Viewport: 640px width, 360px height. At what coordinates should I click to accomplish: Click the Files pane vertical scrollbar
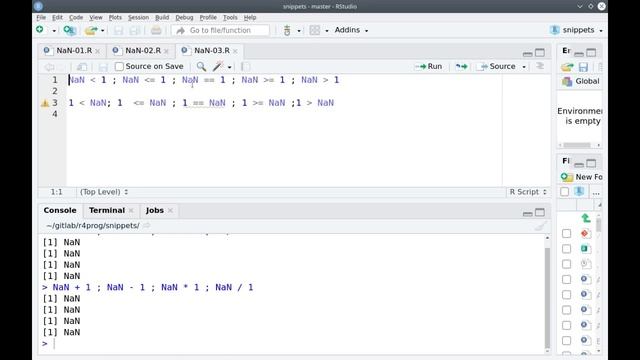pyautogui.click(x=598, y=225)
